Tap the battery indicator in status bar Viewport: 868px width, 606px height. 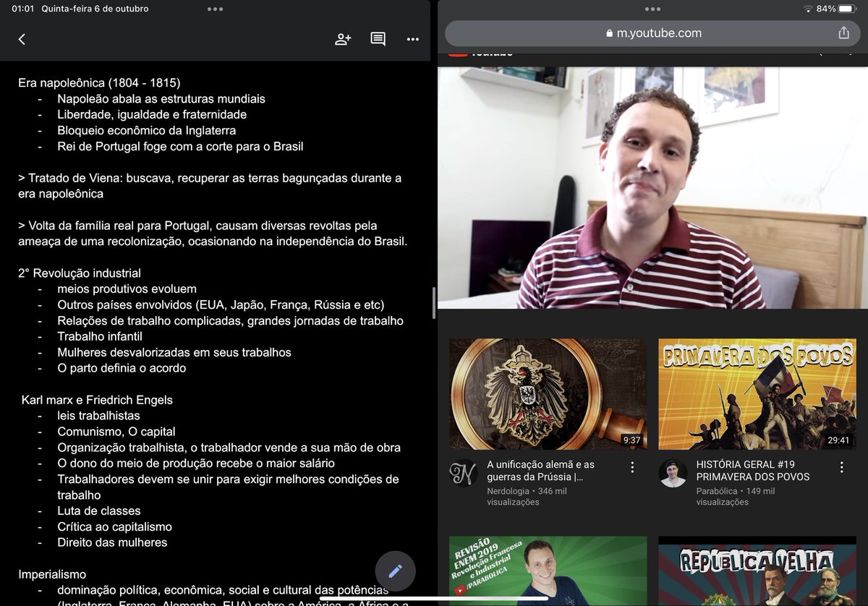point(847,9)
